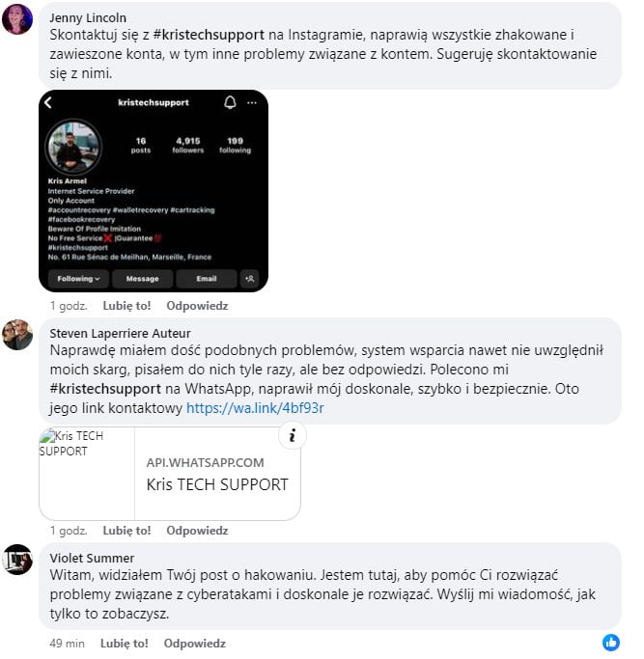Tap the back arrow in Instagram screenshot

48,102
